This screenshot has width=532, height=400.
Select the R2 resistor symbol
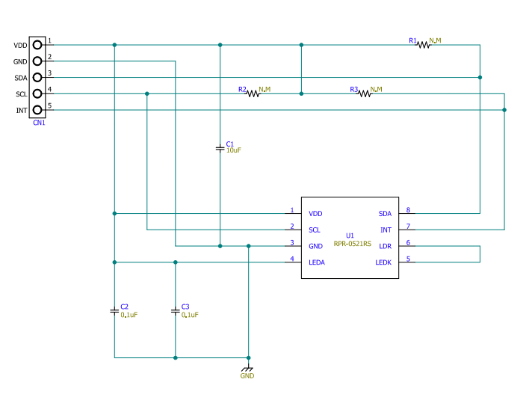(253, 93)
